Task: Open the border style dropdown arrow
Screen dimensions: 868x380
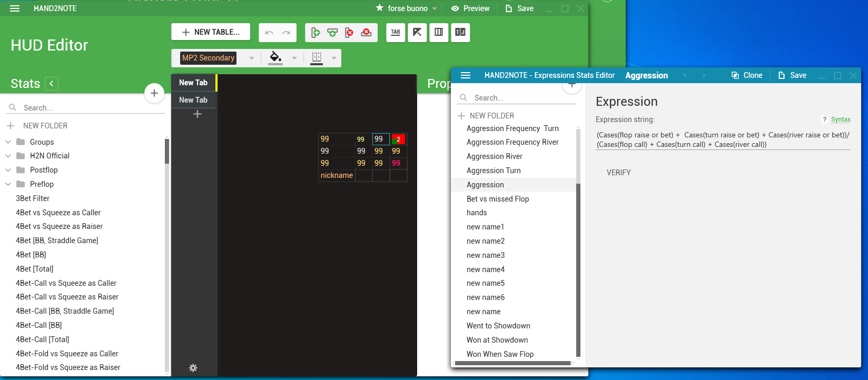Action: 334,58
